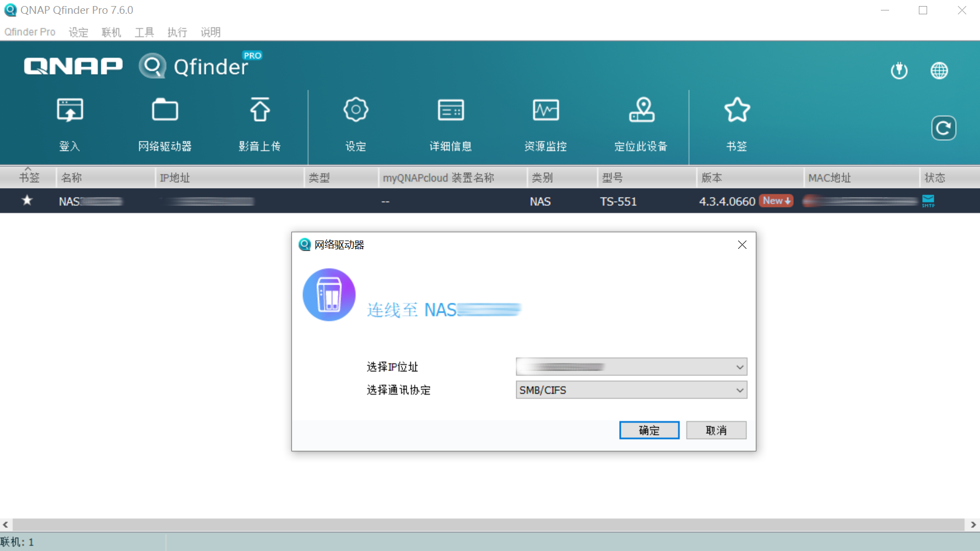Click the 取消 cancel button
The image size is (980, 551).
click(x=716, y=430)
